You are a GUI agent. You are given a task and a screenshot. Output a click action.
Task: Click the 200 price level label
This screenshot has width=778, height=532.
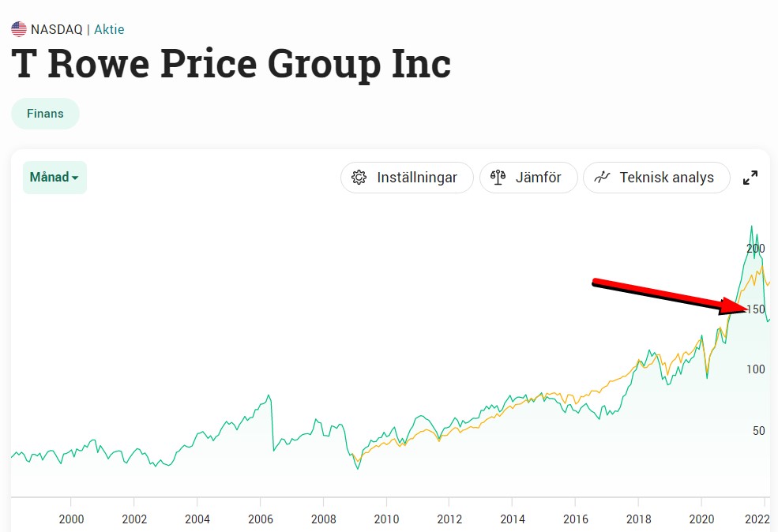point(756,249)
